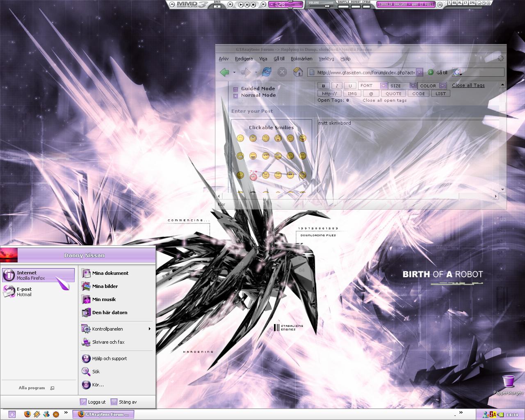Toggle Shuffle in Winamp
Image resolution: width=525 pixels, height=420 pixels.
(x=343, y=6)
